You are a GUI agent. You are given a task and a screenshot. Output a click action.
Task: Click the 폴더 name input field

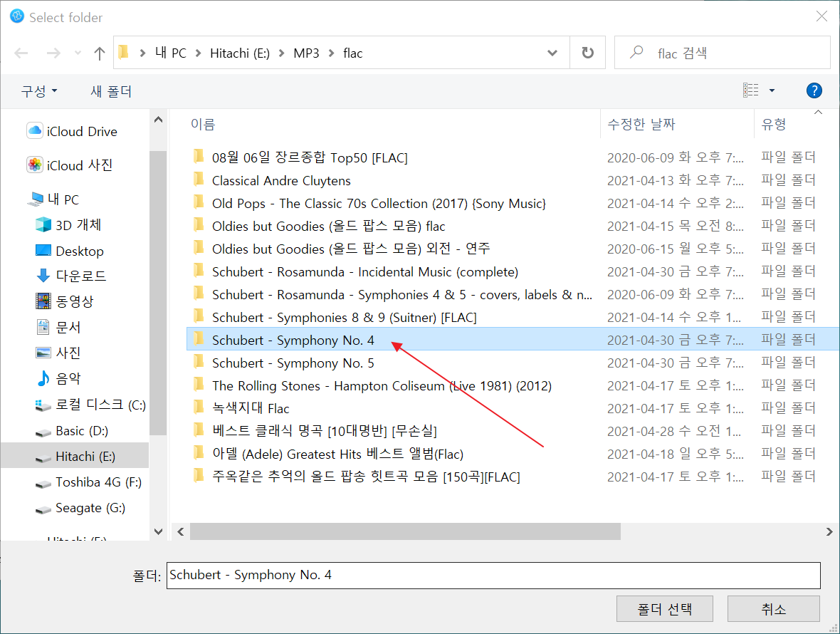click(x=493, y=575)
